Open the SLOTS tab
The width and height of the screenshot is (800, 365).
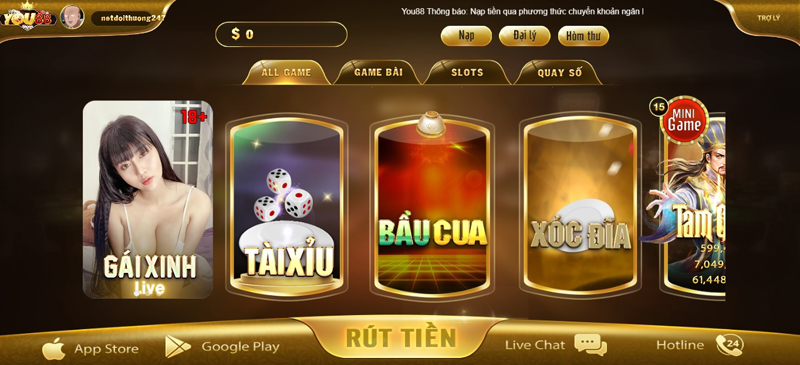coord(467,72)
